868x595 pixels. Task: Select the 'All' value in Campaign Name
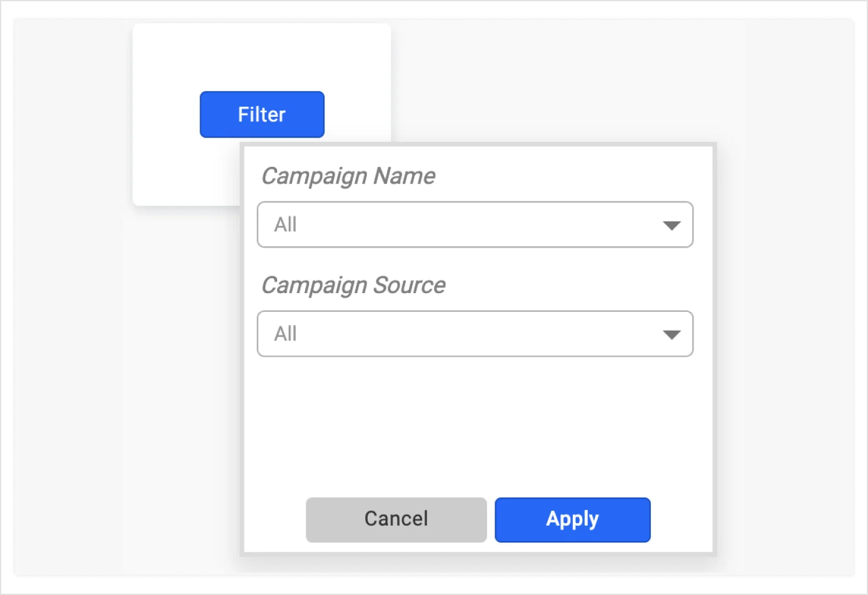(286, 224)
